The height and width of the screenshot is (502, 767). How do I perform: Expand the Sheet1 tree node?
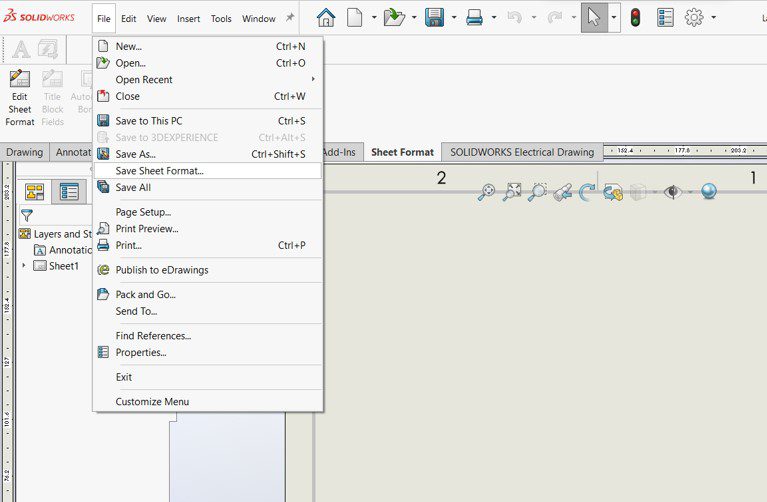pyautogui.click(x=24, y=266)
